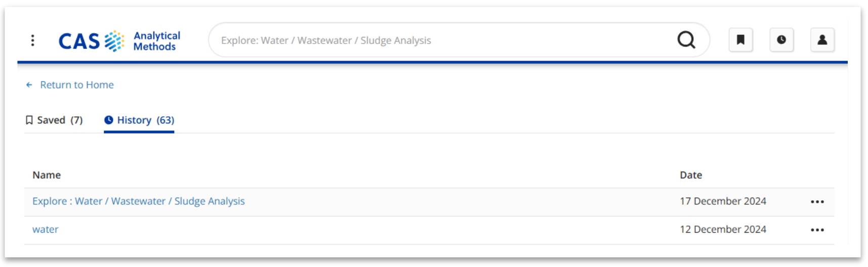The image size is (868, 267).
Task: Expand options for 12 December 2024 entry
Action: click(x=817, y=230)
